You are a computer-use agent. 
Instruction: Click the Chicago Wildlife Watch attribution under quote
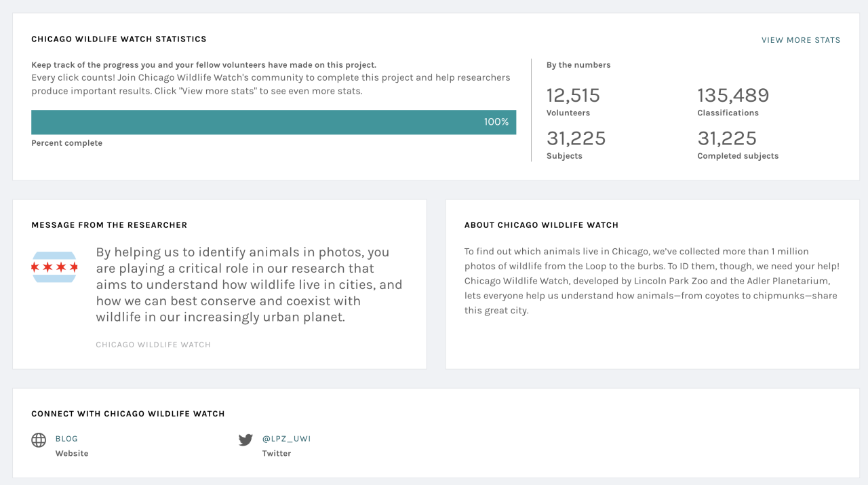[153, 345]
